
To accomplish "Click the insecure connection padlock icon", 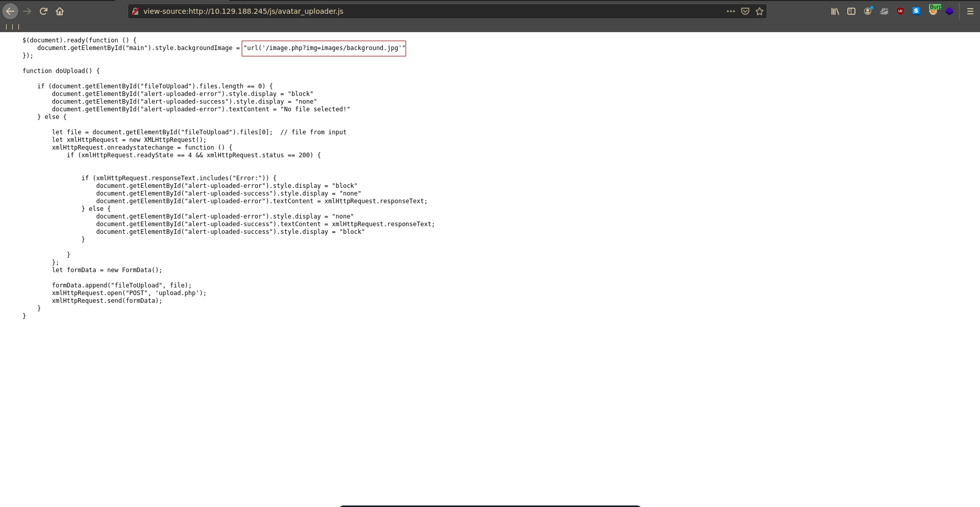I will [135, 11].
